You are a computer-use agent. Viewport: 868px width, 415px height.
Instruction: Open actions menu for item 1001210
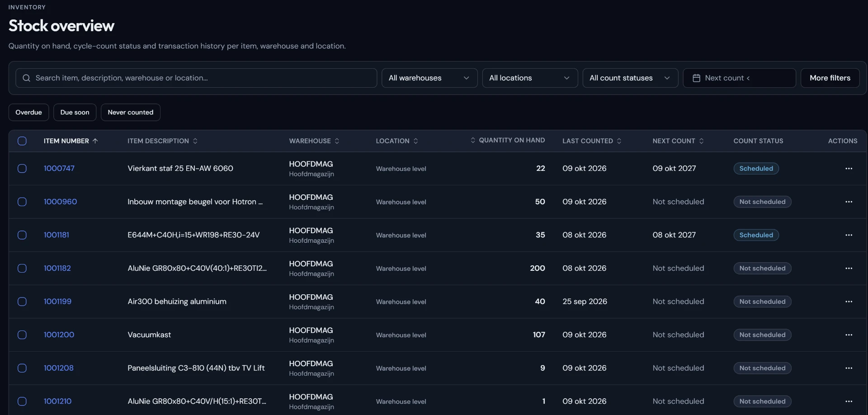coord(849,401)
